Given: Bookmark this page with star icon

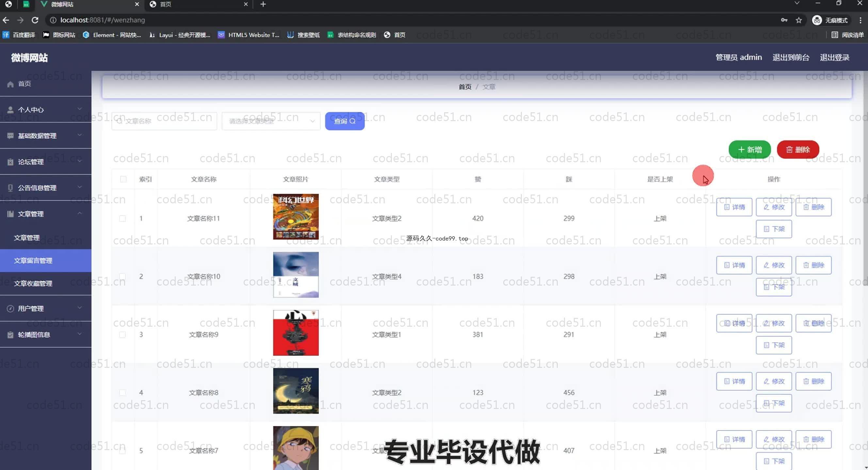Looking at the screenshot, I should tap(798, 20).
